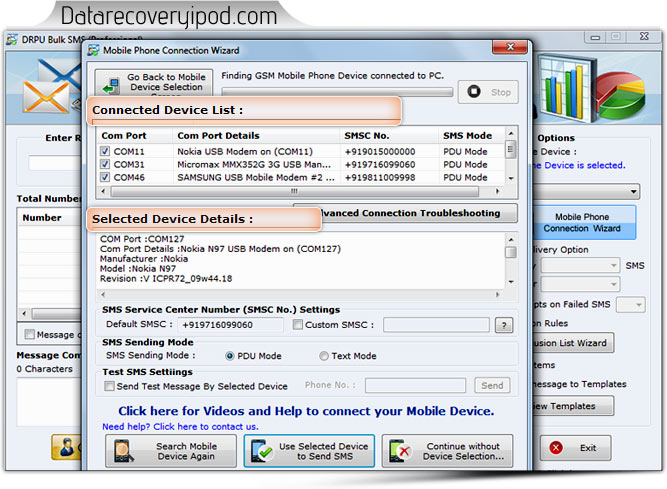This screenshot has height=489, width=667.
Task: Enable Send Test Message By Selected Device
Action: [109, 386]
